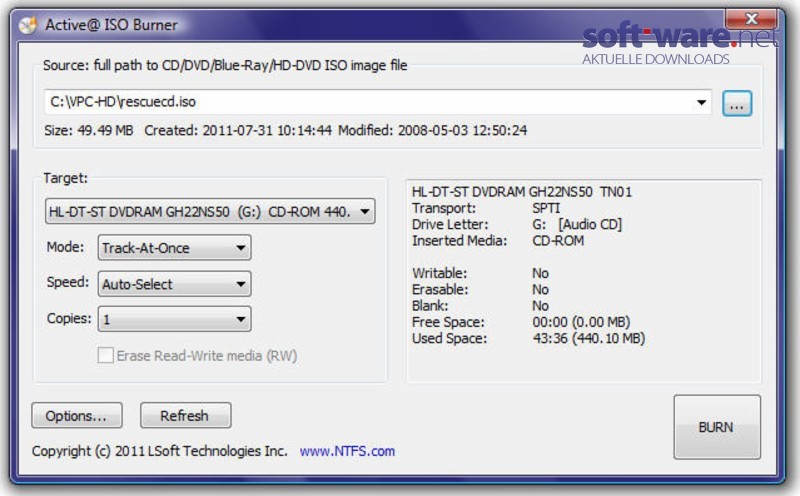Click the "Blank:" label
The height and width of the screenshot is (496, 800).
pyautogui.click(x=430, y=306)
